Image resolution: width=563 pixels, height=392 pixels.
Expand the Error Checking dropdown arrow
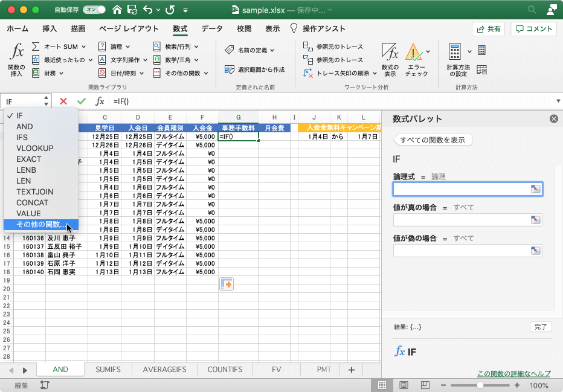(428, 51)
